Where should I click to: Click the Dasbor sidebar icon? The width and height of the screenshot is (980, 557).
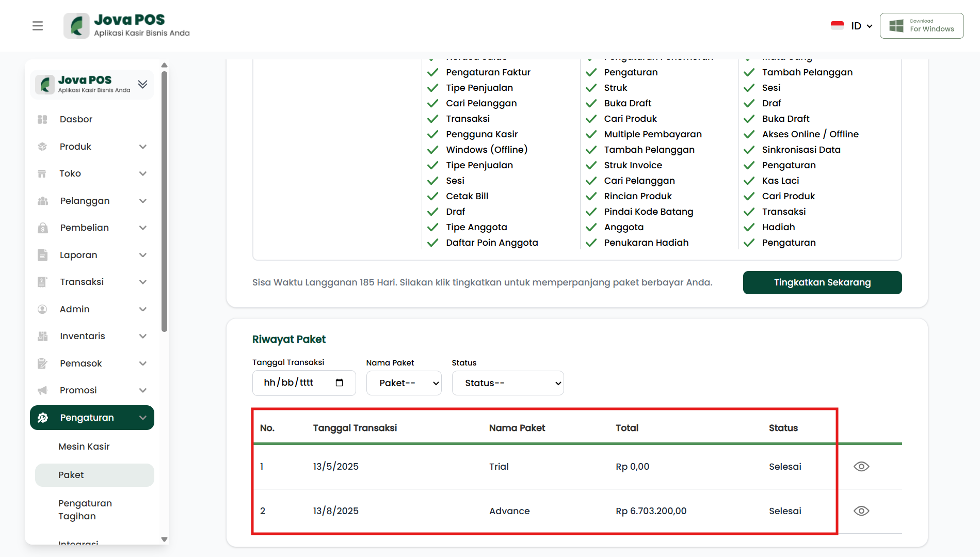(42, 119)
